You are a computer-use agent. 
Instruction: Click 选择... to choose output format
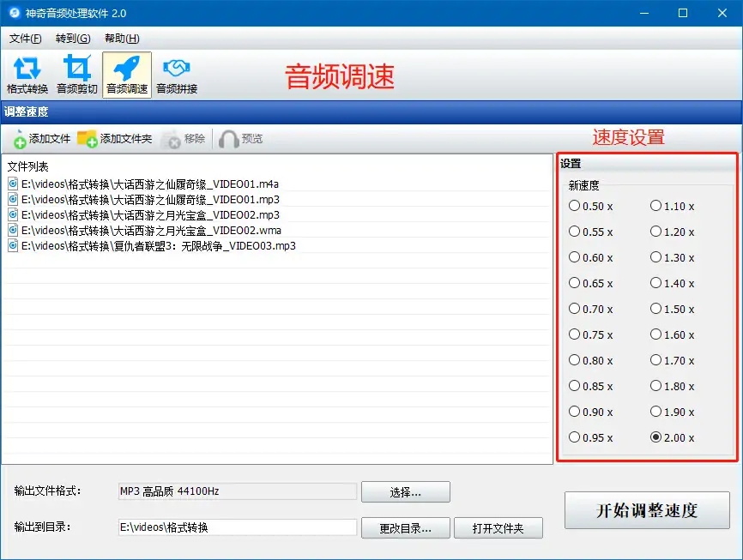tap(405, 492)
